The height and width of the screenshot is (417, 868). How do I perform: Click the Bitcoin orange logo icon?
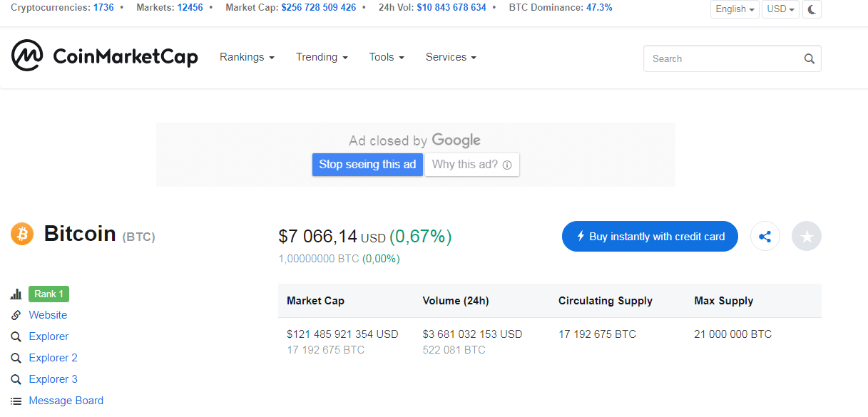point(22,233)
